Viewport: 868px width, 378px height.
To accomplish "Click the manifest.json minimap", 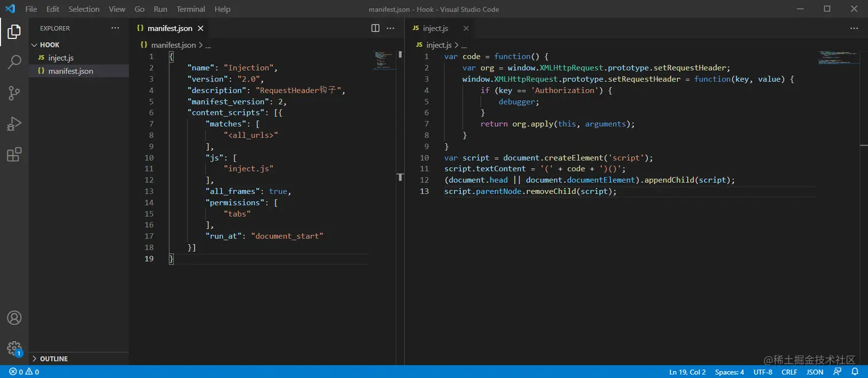I will click(385, 60).
